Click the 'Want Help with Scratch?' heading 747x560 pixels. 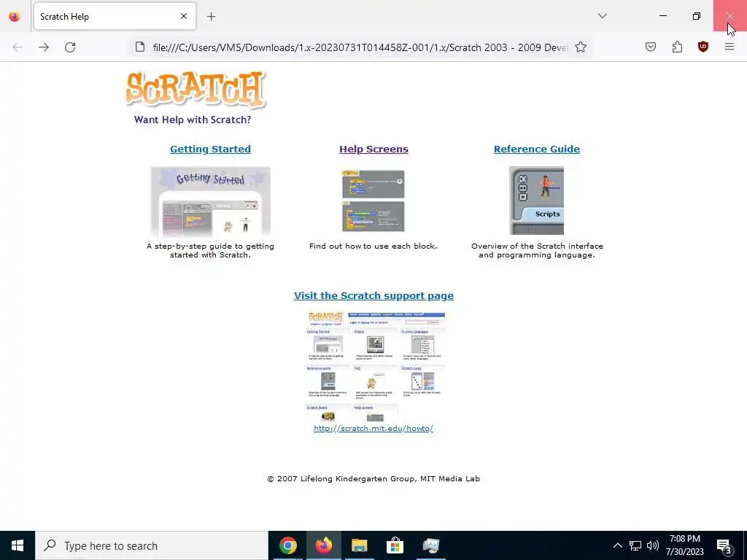coord(193,120)
